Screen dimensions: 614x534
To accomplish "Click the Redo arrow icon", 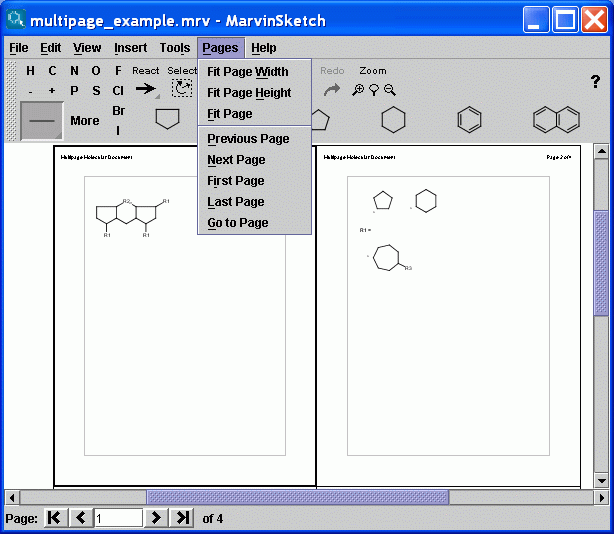I will tap(332, 89).
